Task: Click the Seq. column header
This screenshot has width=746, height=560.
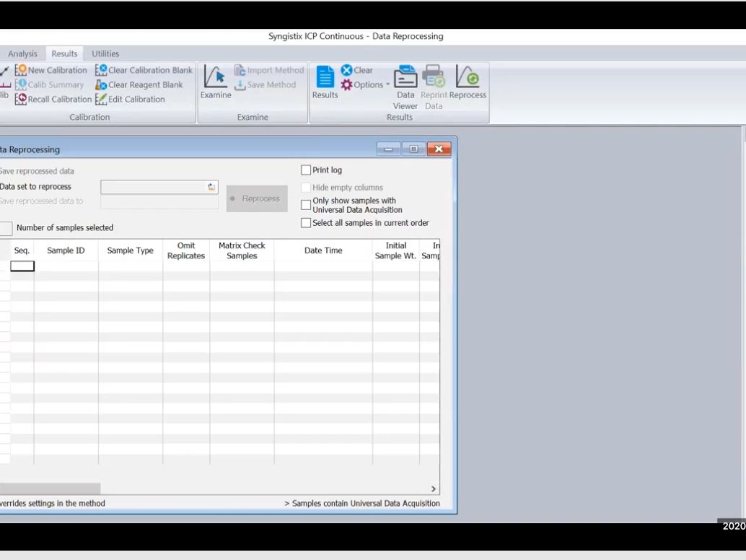Action: (22, 250)
